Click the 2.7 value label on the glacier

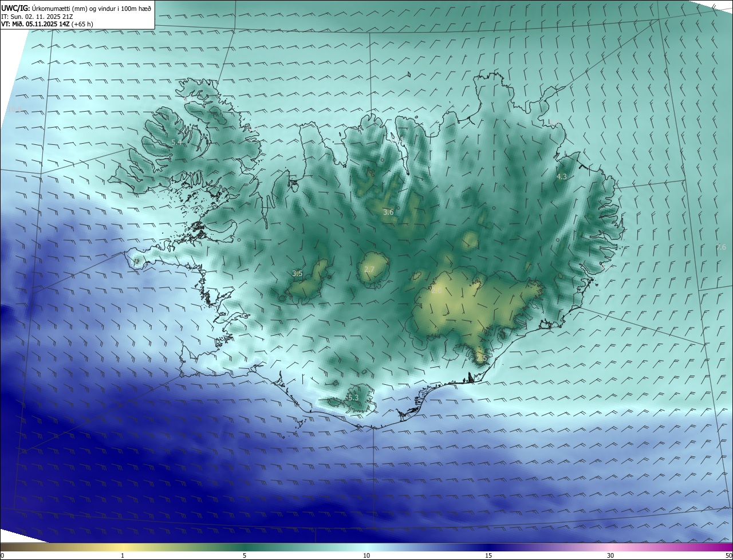pyautogui.click(x=369, y=269)
